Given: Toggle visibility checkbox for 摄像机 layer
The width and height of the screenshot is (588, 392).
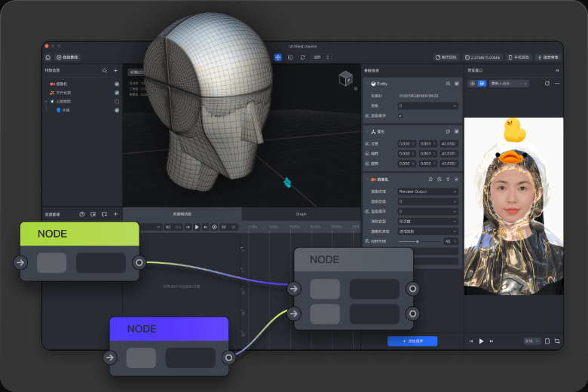Looking at the screenshot, I should (117, 84).
